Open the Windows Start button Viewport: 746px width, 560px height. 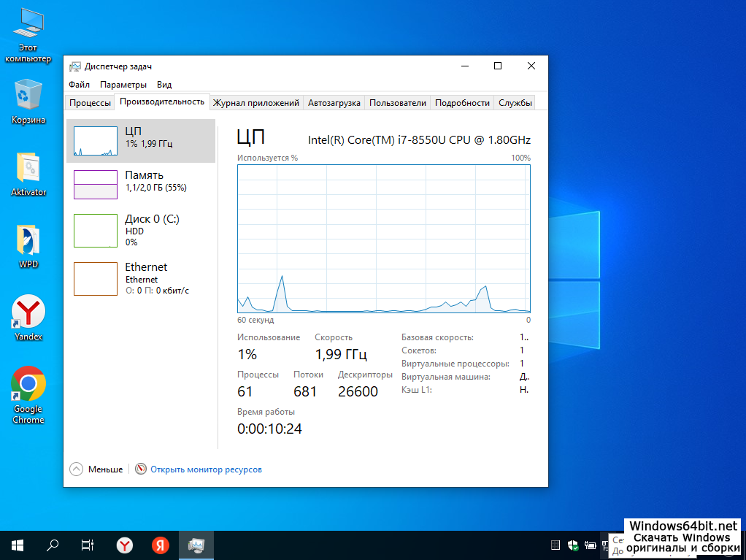click(18, 545)
